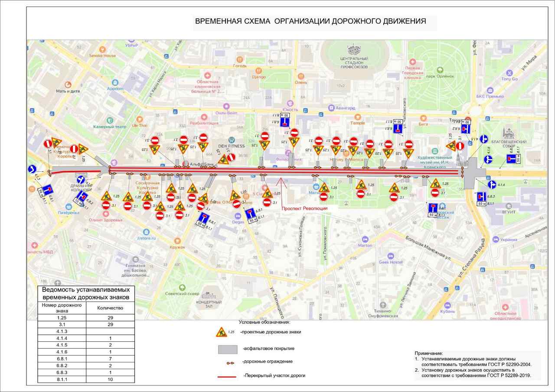Click the Проспект Революции label
The height and width of the screenshot is (392, 555).
(x=304, y=208)
